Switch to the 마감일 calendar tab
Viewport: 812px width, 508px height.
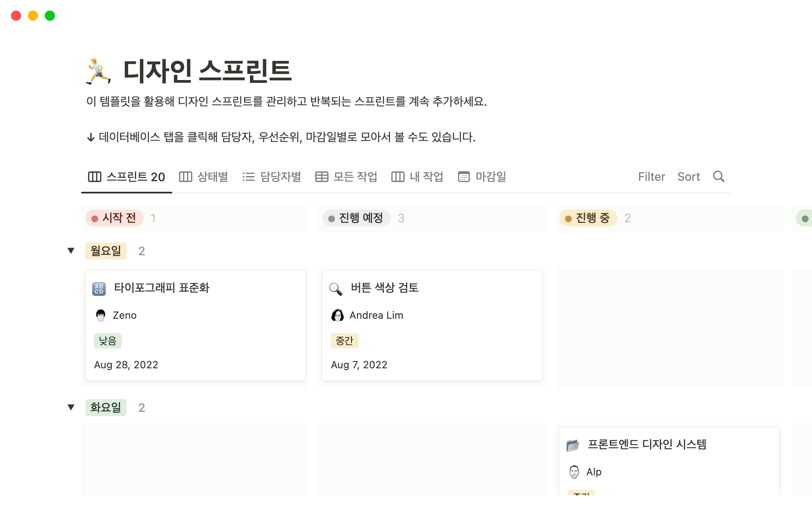coord(482,177)
